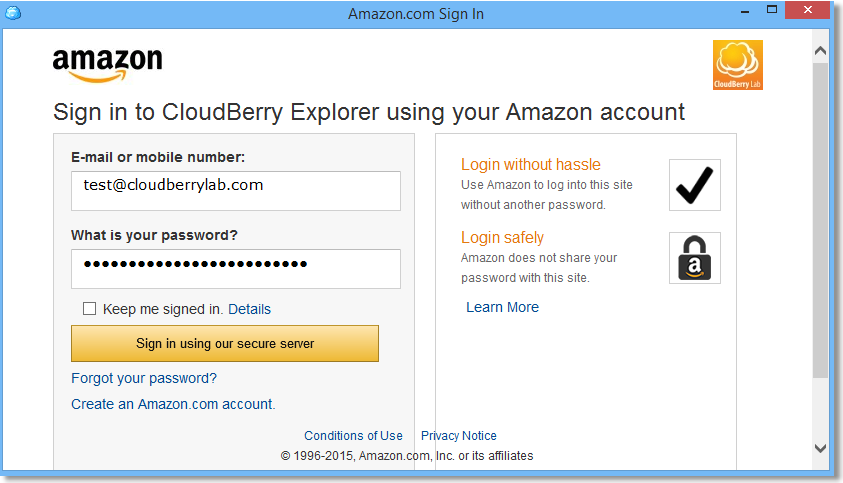Click the Amazon logo
Screen dimensions: 843x483
107,64
